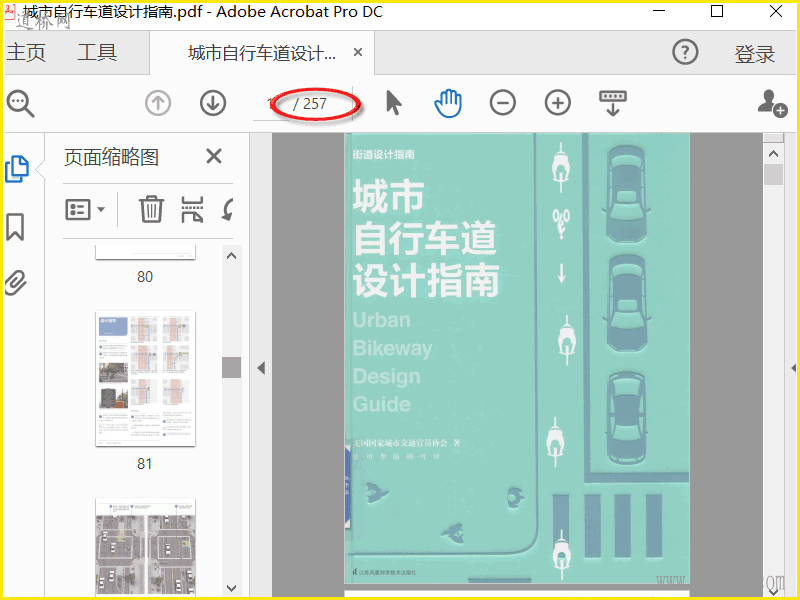Click the thumbnail panel scrollbar thumb
Viewport: 800px width, 600px height.
[x=231, y=367]
